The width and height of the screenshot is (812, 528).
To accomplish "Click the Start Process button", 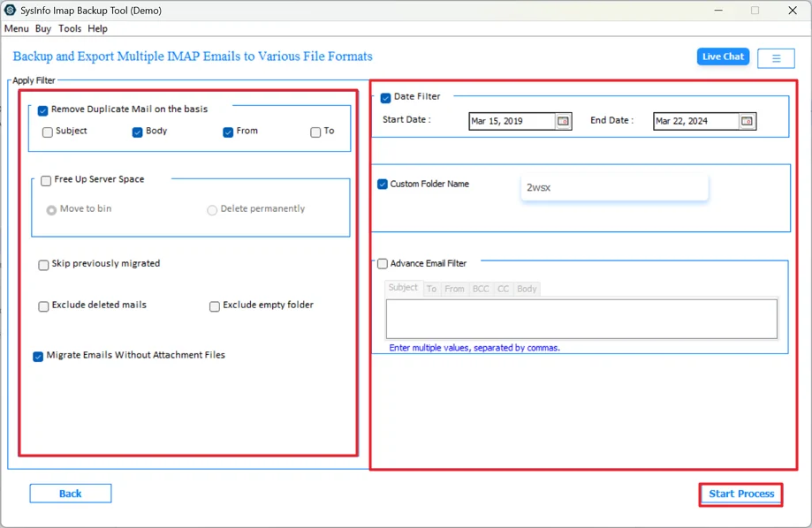I will click(740, 494).
